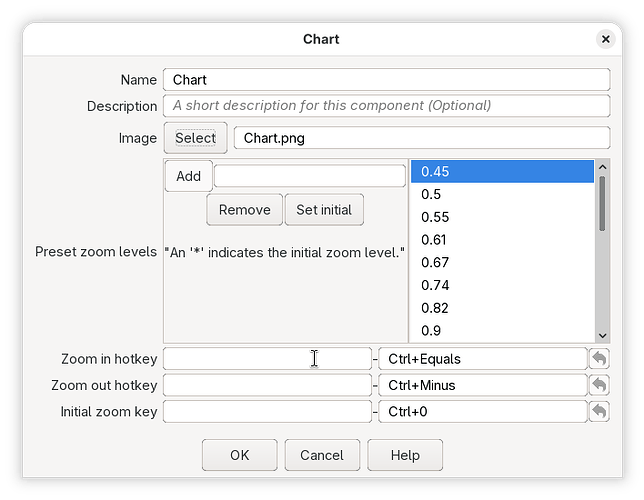Select zoom level 0.55 in list

502,217
